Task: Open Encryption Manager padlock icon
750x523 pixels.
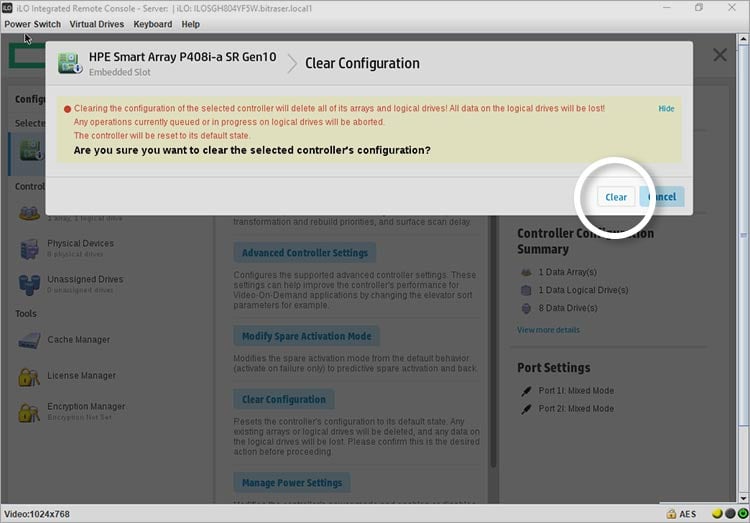Action: coord(29,412)
